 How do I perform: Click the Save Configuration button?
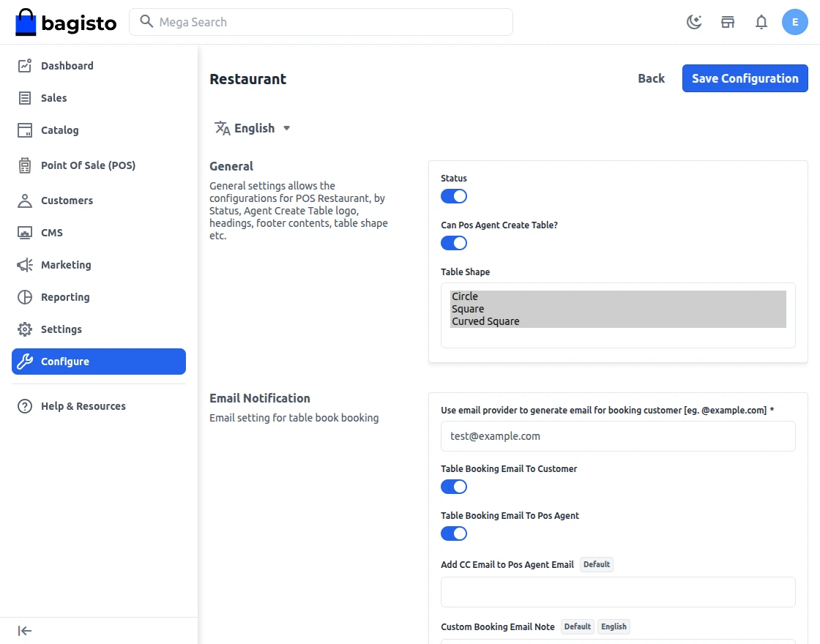pos(745,78)
